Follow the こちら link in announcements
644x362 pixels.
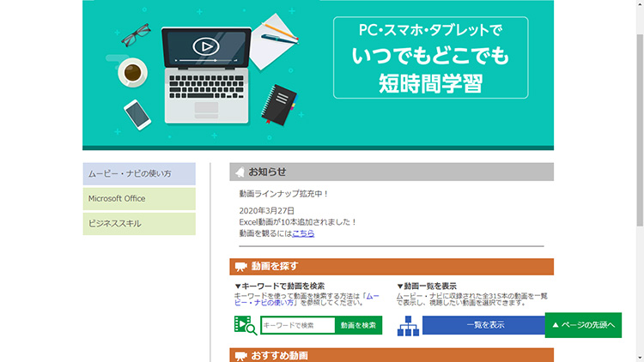coord(303,233)
